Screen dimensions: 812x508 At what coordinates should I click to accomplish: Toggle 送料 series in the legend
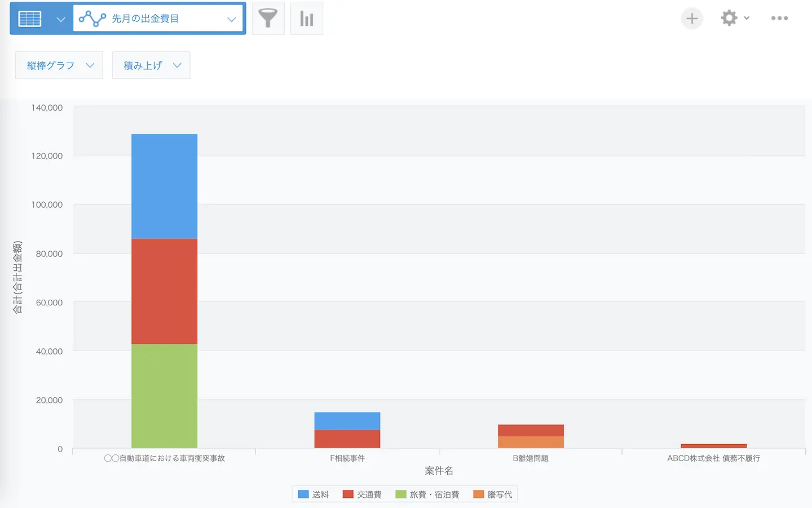[x=314, y=494]
